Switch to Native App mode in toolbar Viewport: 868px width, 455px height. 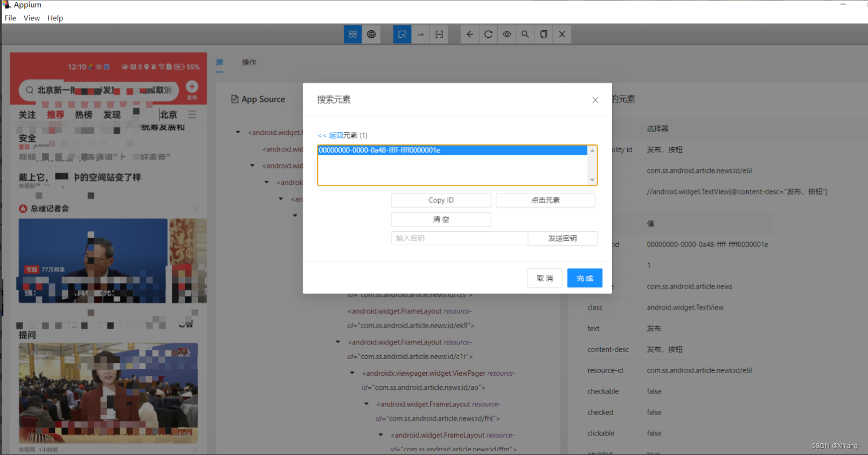tap(353, 35)
